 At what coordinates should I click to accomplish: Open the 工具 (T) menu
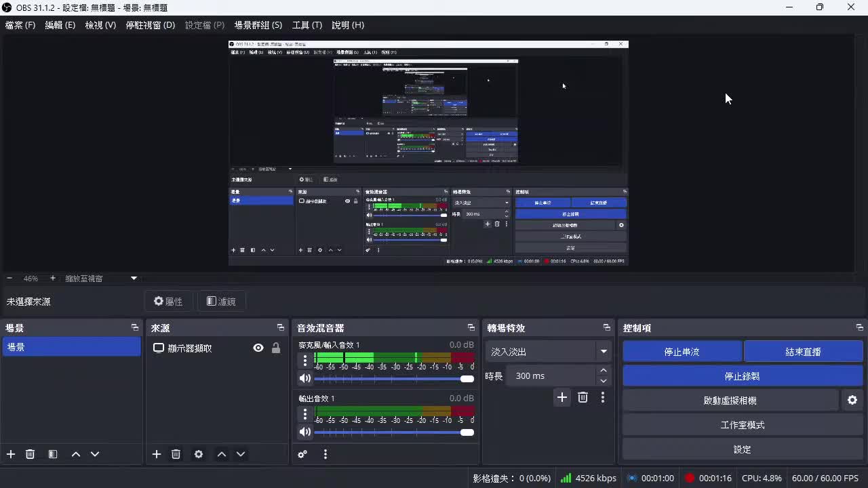tap(307, 25)
